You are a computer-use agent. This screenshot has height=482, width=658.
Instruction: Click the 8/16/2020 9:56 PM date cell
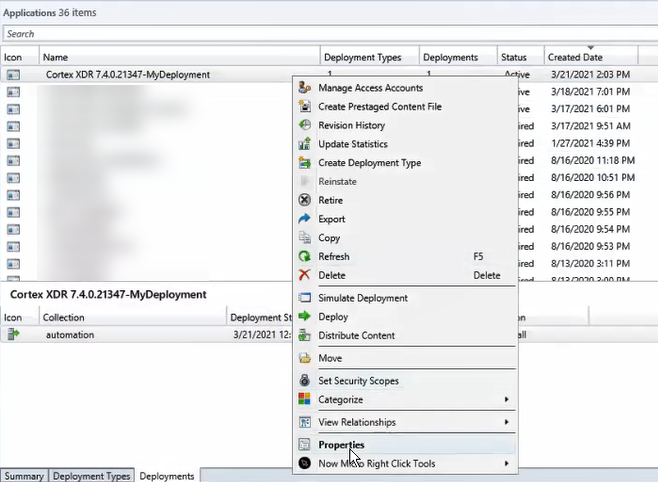[590, 195]
